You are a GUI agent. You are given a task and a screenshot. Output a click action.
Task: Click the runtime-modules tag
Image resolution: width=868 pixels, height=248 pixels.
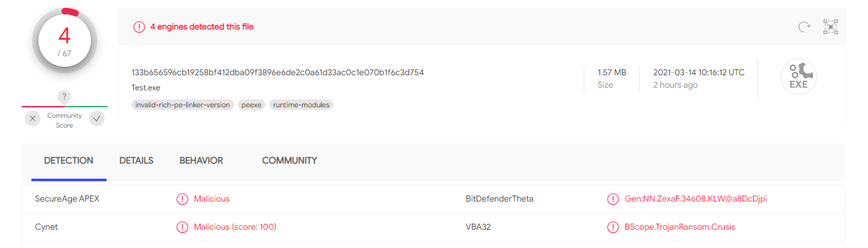tap(301, 105)
